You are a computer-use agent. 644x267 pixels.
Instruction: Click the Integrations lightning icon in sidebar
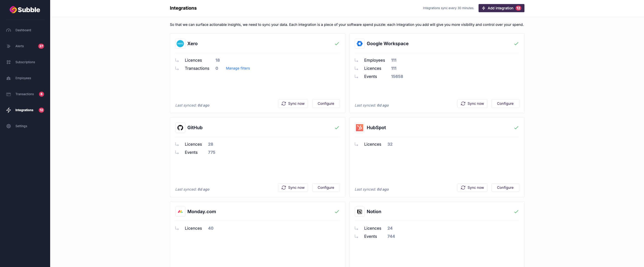coord(9,110)
